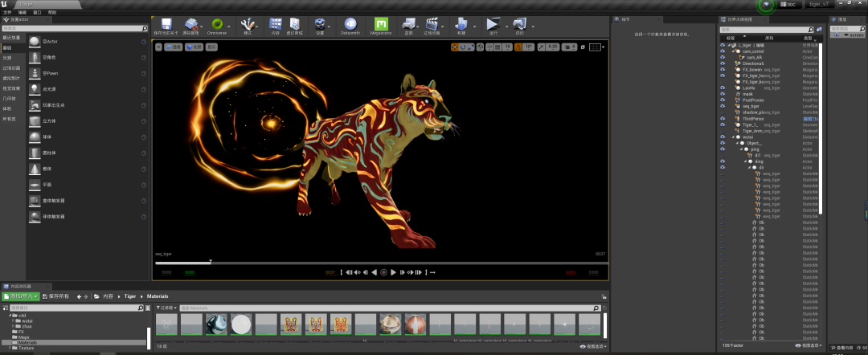Open the Content grid icon
This screenshot has width=868, height=355.
click(275, 24)
